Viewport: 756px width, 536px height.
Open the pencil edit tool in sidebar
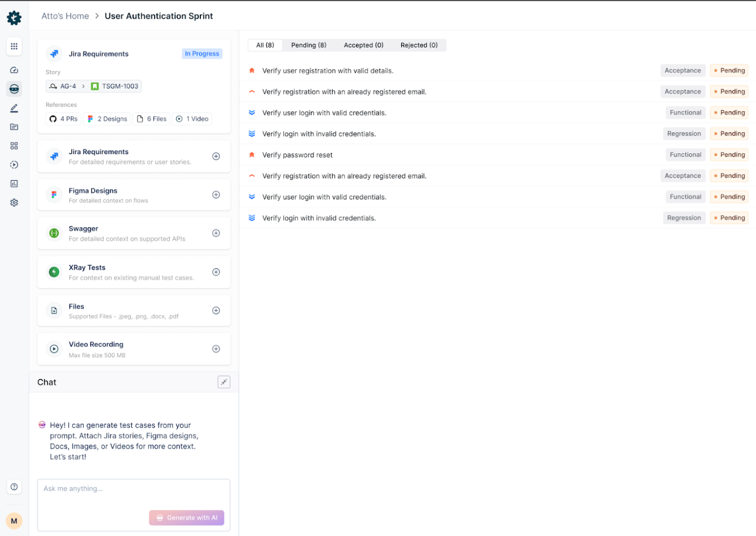click(14, 108)
